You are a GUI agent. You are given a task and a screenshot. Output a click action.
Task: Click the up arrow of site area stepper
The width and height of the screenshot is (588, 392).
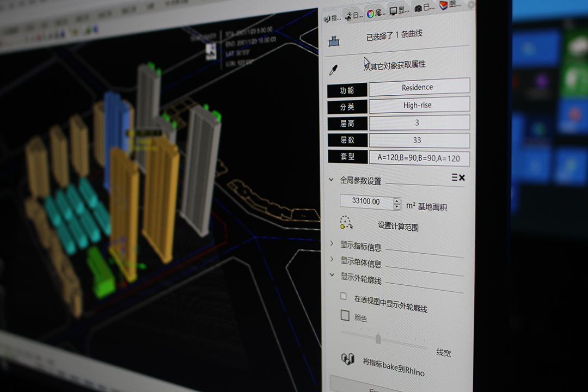point(397,200)
